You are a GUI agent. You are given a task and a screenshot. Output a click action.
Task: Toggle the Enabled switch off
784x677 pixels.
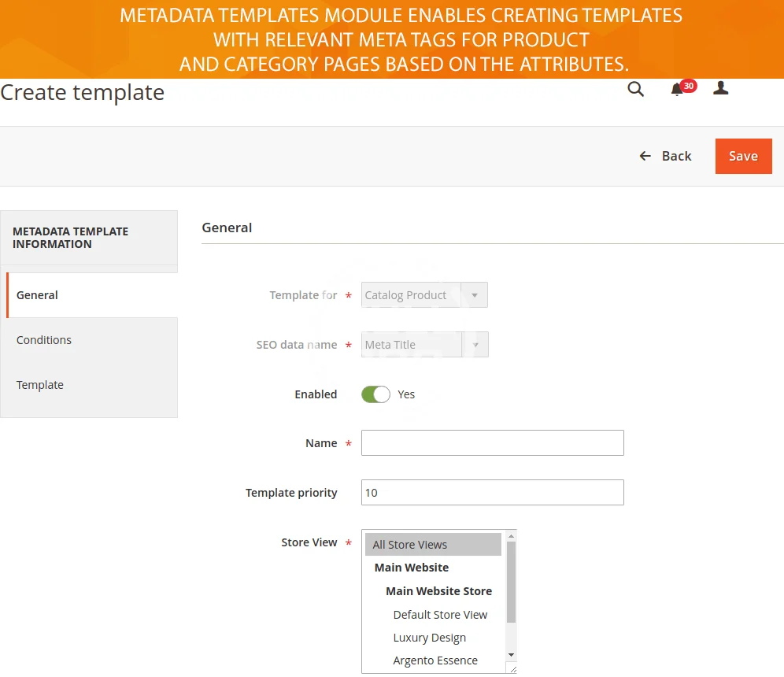(x=375, y=394)
